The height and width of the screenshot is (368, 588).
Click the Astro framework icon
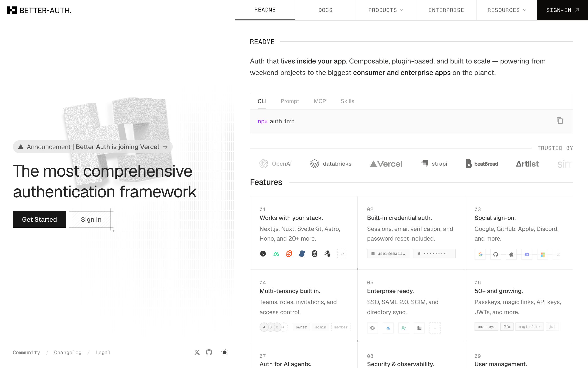(x=328, y=254)
